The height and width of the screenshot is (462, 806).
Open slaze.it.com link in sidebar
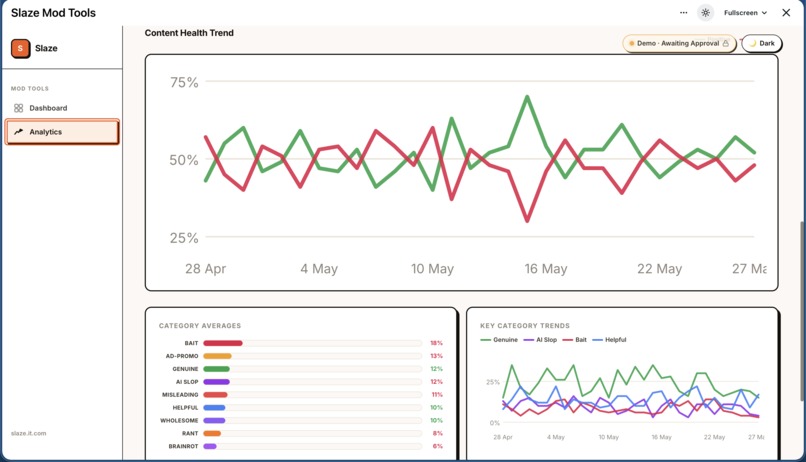pyautogui.click(x=28, y=433)
